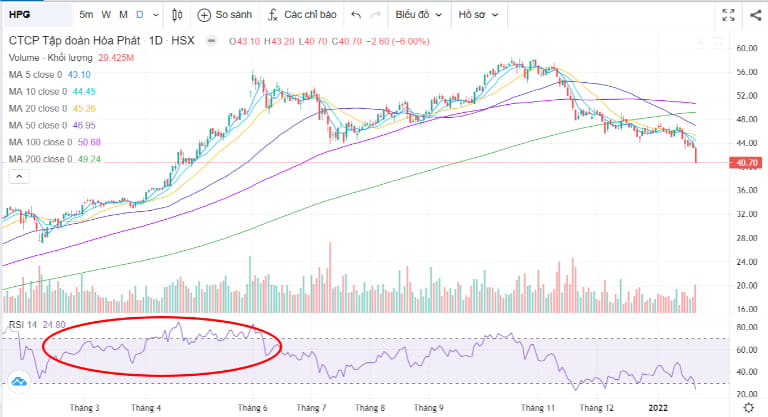
Task: Select the M monthly timeframe
Action: (x=123, y=15)
